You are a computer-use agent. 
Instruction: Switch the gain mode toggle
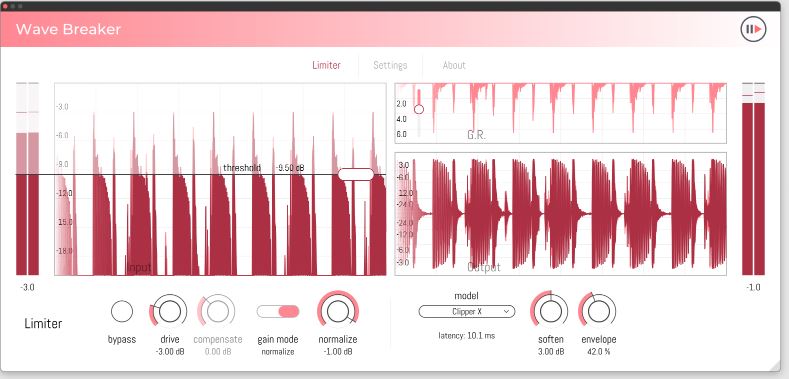pyautogui.click(x=278, y=312)
